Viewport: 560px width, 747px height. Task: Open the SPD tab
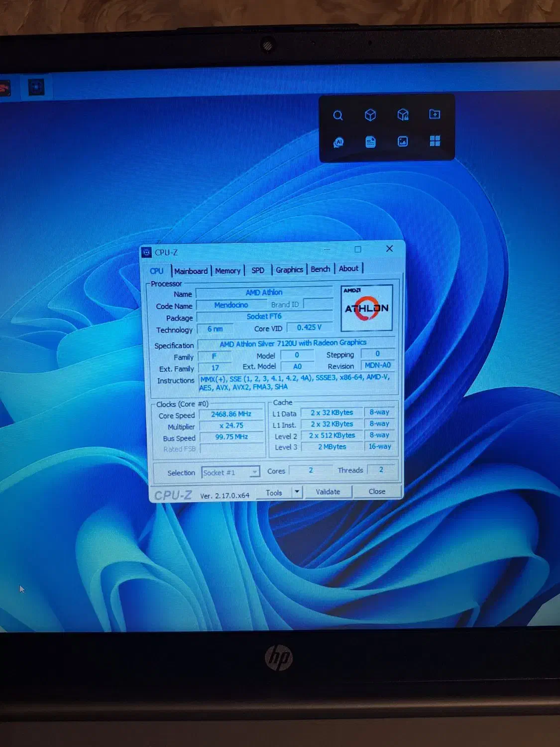click(258, 270)
